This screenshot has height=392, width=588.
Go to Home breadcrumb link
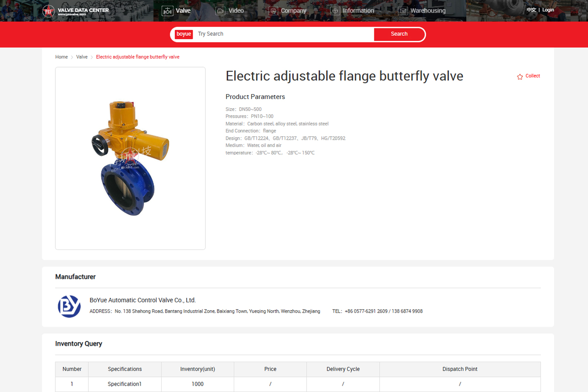coord(61,57)
